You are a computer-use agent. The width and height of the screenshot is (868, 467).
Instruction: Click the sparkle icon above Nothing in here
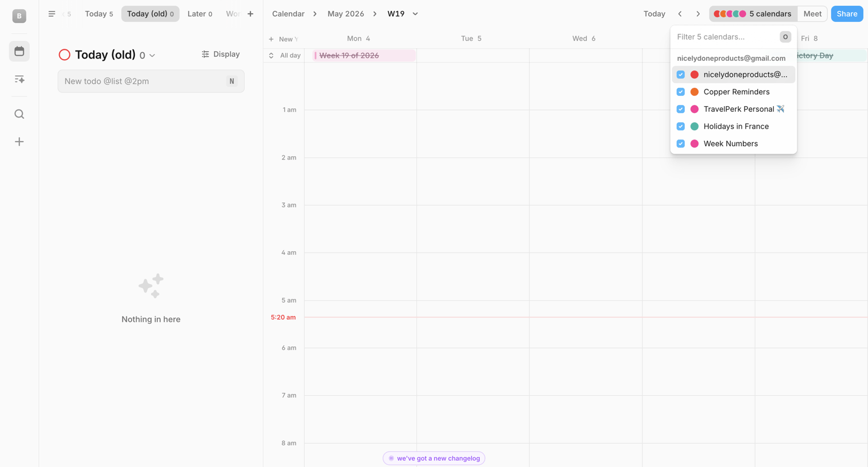click(151, 286)
